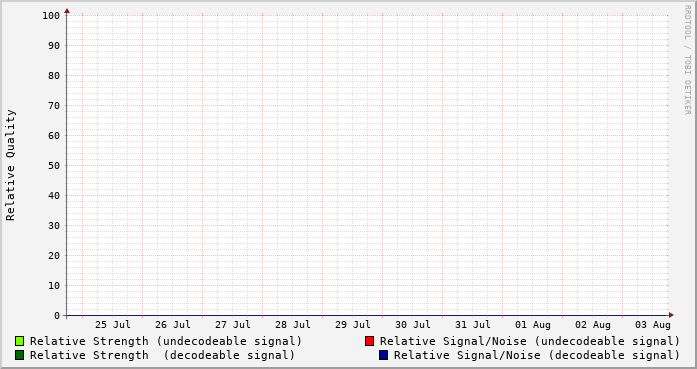697x369 pixels.
Task: Click the light green undecodeable strength swatch
Action: (x=20, y=341)
